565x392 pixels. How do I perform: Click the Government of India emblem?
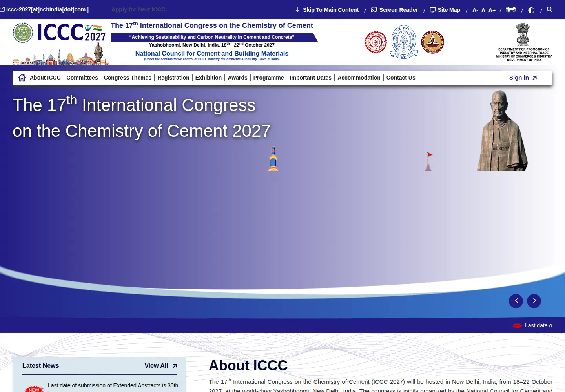(x=523, y=34)
